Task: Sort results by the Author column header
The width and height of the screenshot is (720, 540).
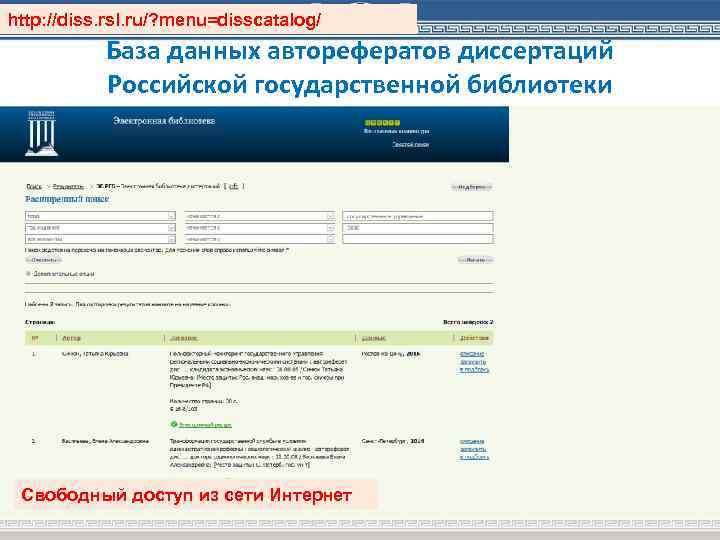Action: pos(71,338)
